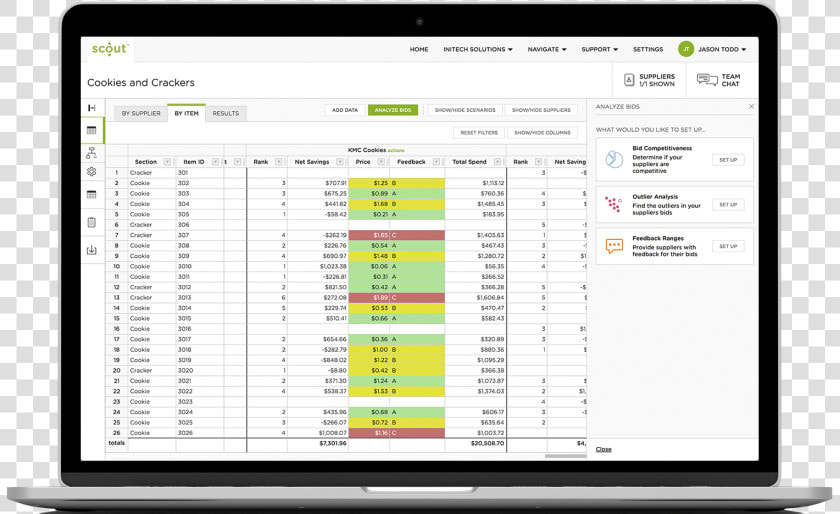Open the Price column filter dropdown

click(381, 162)
